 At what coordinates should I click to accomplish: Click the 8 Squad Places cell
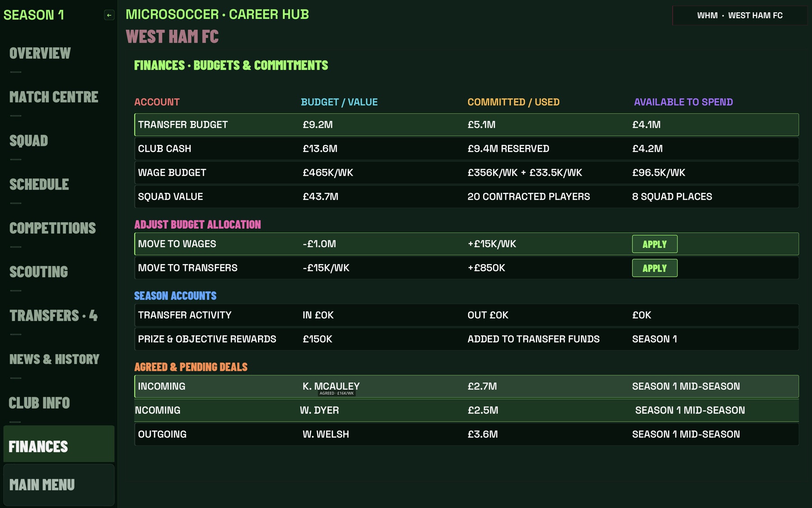(x=672, y=196)
